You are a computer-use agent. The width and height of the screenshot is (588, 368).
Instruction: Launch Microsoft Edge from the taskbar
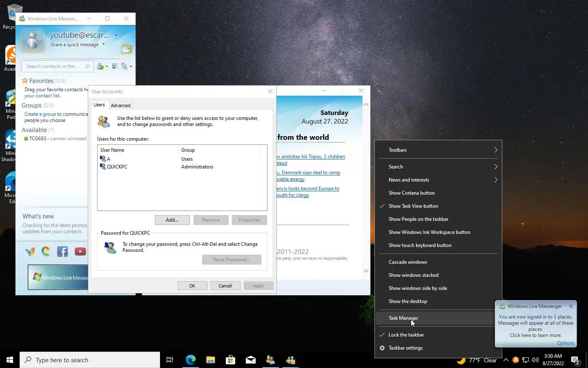pos(190,360)
